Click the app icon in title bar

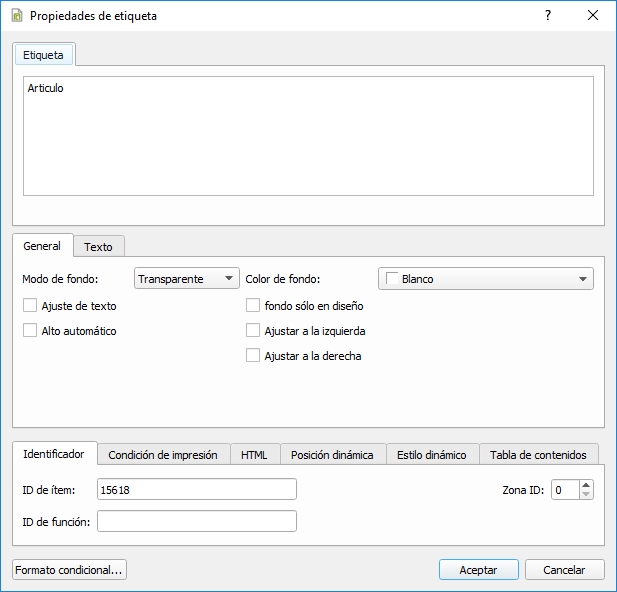[17, 16]
